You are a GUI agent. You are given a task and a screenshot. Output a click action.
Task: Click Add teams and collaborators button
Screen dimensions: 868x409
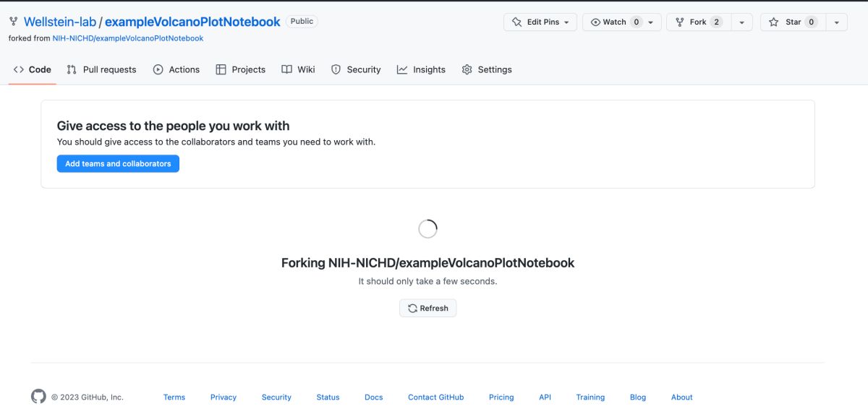tap(118, 164)
